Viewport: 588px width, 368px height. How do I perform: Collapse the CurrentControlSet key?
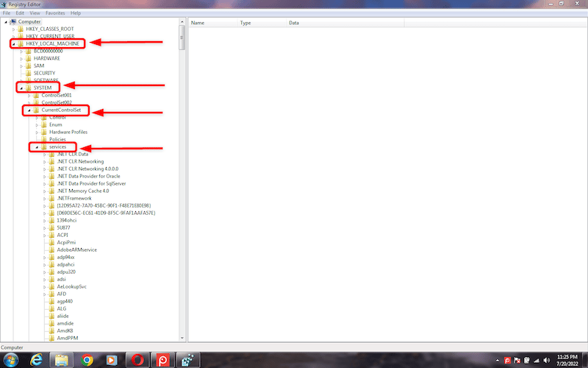[x=29, y=110]
